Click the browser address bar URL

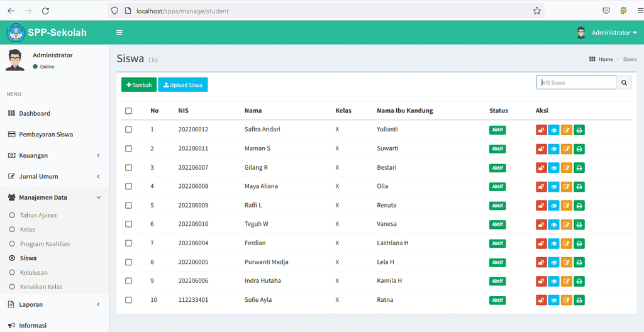(183, 11)
